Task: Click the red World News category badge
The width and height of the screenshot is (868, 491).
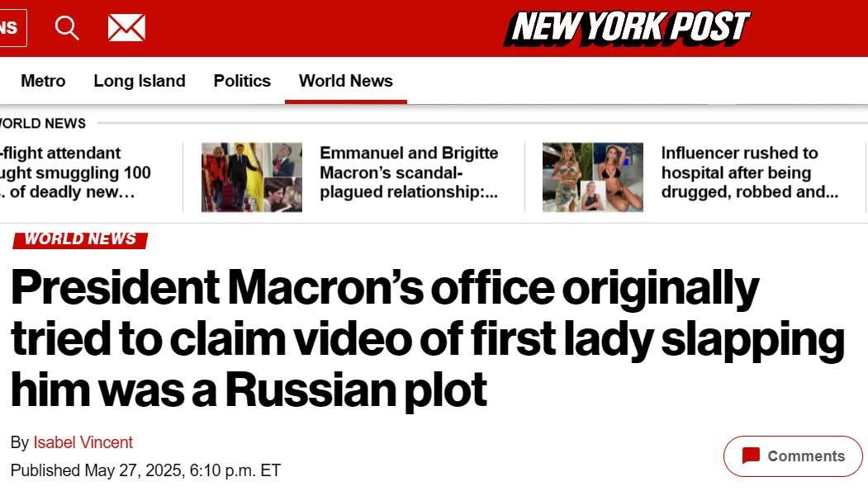Action: click(80, 238)
